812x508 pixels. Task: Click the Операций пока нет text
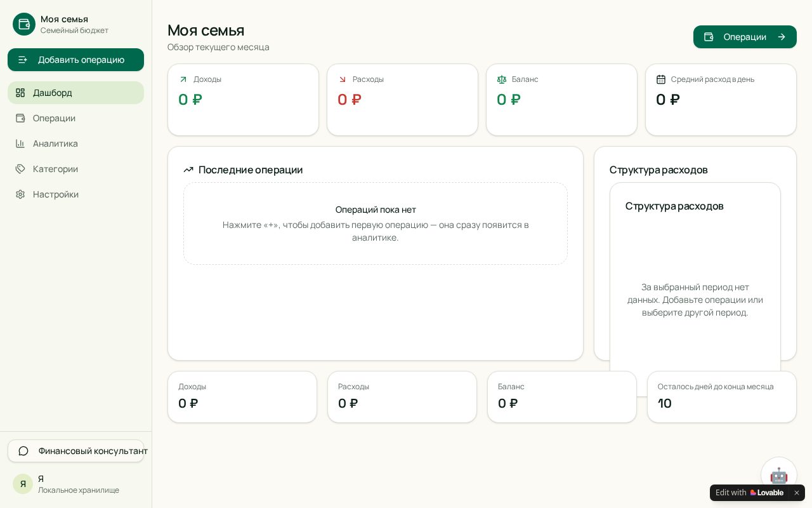click(x=376, y=210)
